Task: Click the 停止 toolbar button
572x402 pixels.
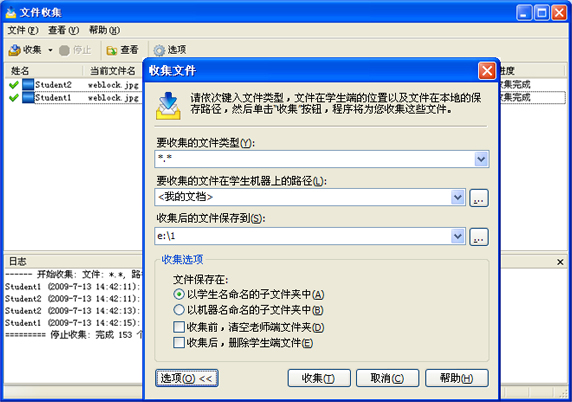Action: pyautogui.click(x=75, y=50)
